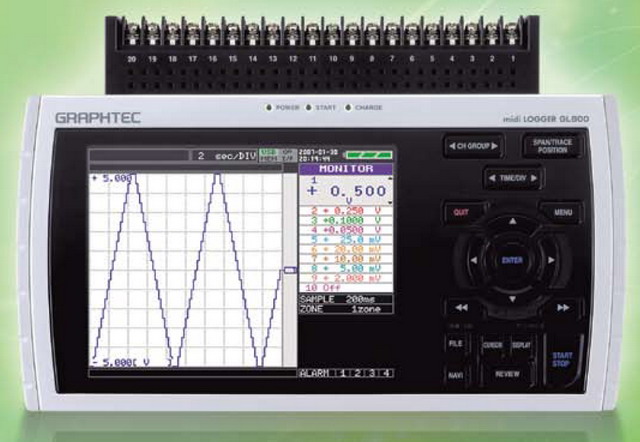Tap the TIME/DIV left arrow
This screenshot has width=640, height=442.
tap(492, 178)
